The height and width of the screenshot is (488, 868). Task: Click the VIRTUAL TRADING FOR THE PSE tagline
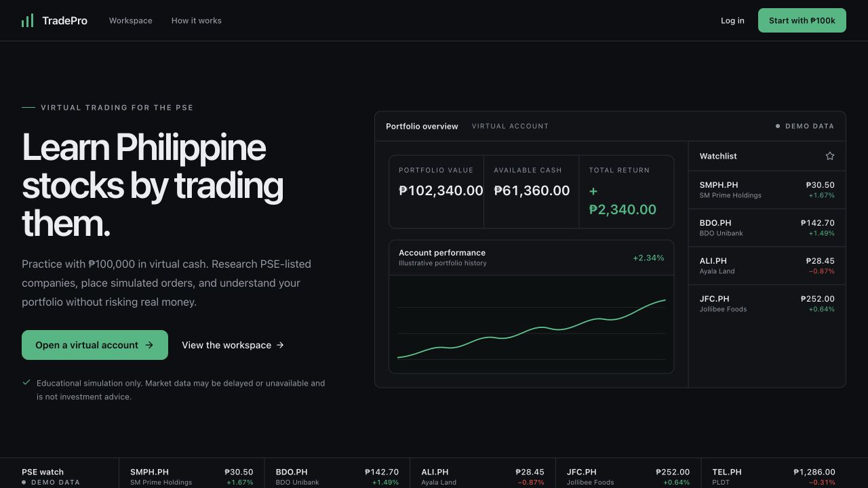[x=117, y=107]
